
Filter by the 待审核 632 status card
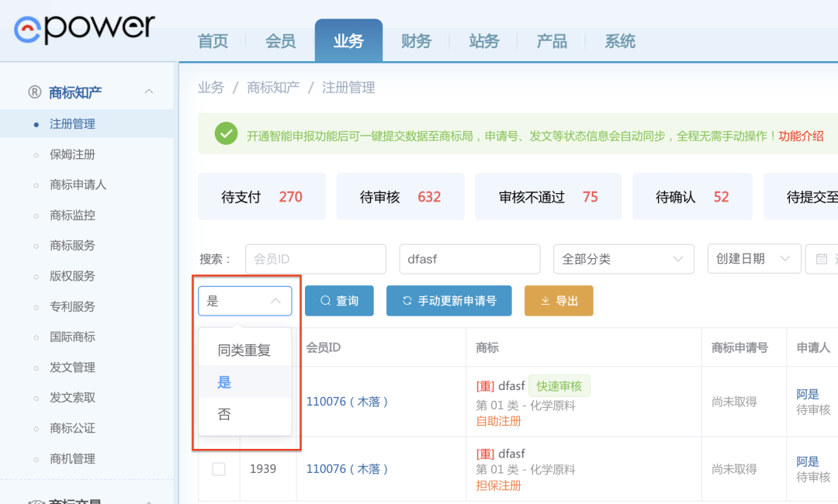click(400, 197)
